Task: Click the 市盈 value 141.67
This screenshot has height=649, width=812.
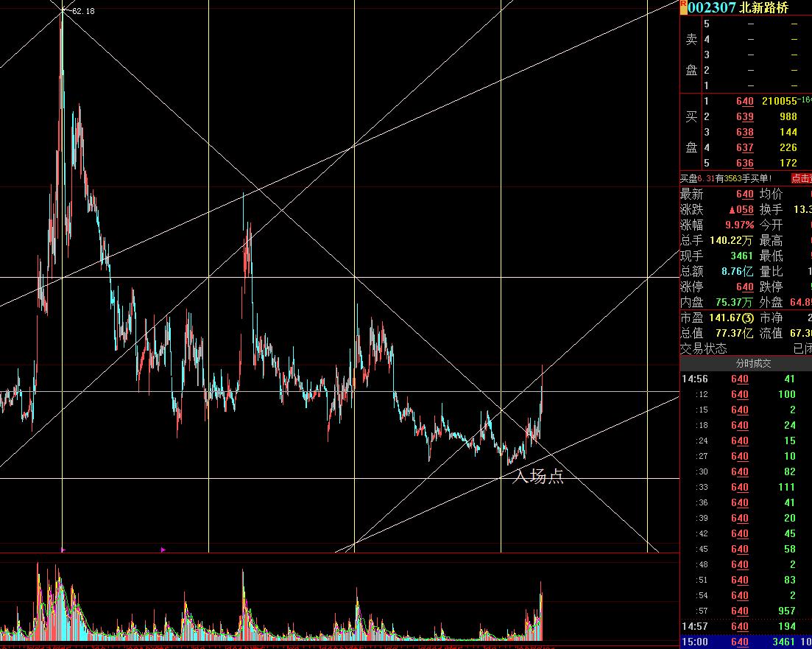Action: tap(725, 318)
